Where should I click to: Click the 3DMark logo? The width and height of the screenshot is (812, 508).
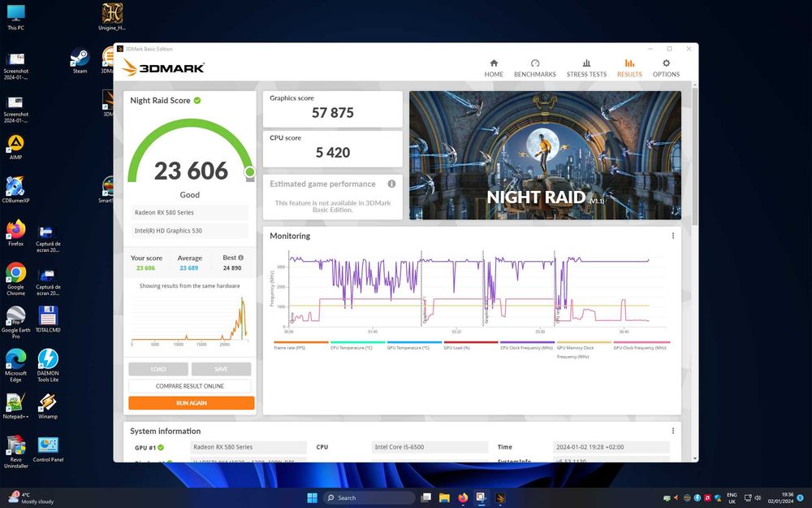click(x=164, y=67)
